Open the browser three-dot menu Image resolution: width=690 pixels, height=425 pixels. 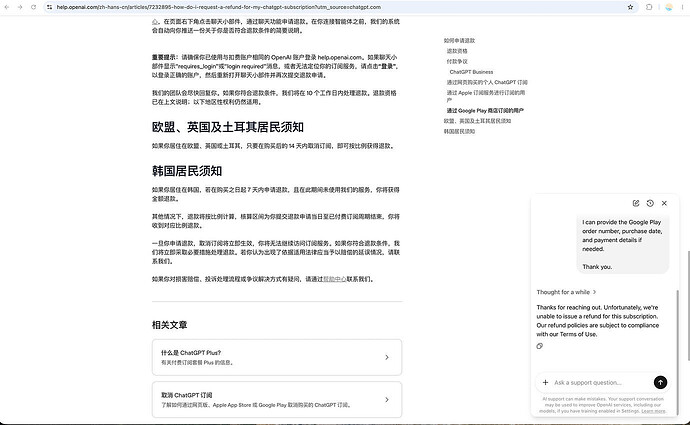(x=683, y=7)
